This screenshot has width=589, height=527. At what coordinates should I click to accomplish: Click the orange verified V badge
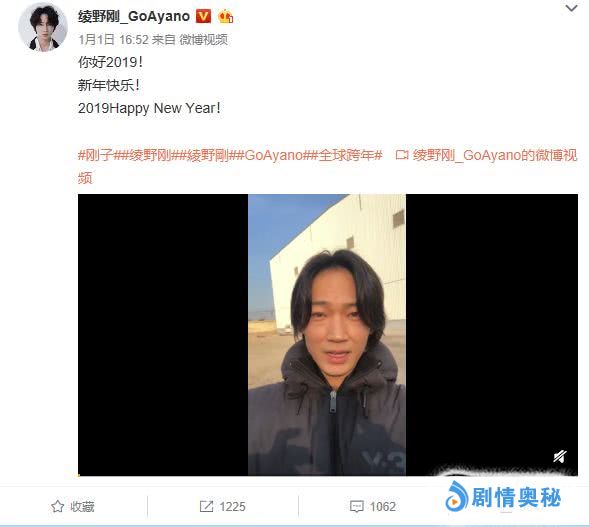click(x=203, y=17)
